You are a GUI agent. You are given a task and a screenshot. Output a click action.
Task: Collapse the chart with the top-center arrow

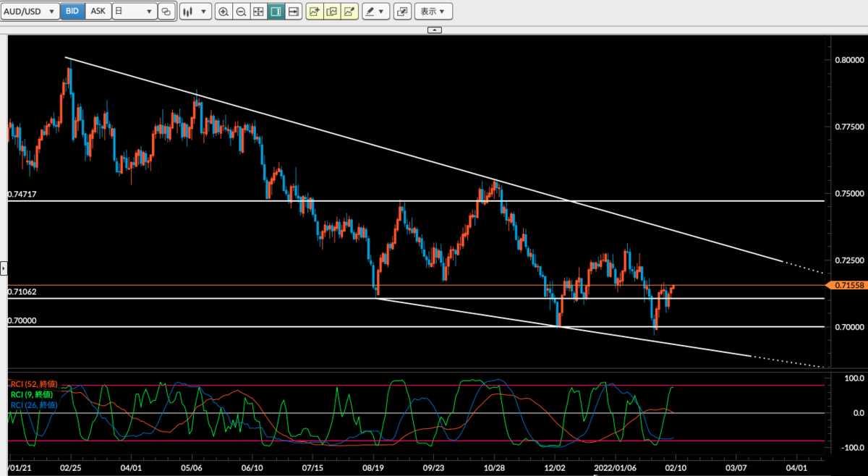(x=433, y=30)
